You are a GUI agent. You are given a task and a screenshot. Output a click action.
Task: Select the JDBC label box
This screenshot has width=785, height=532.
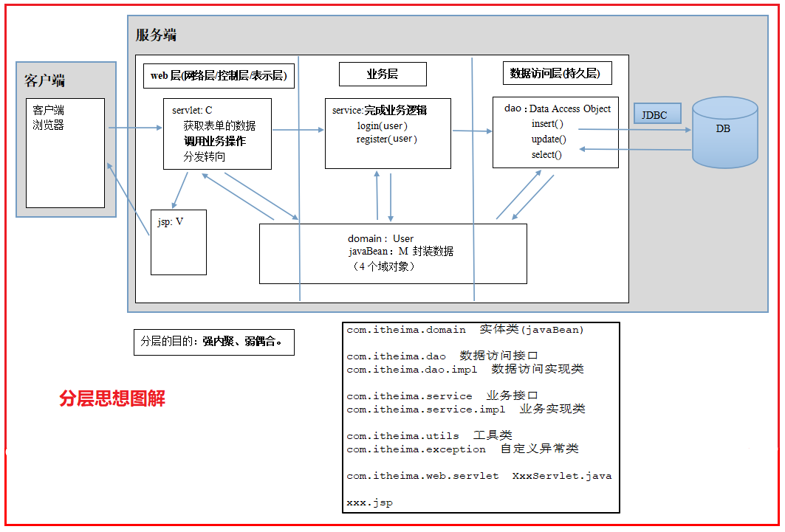coord(657,114)
